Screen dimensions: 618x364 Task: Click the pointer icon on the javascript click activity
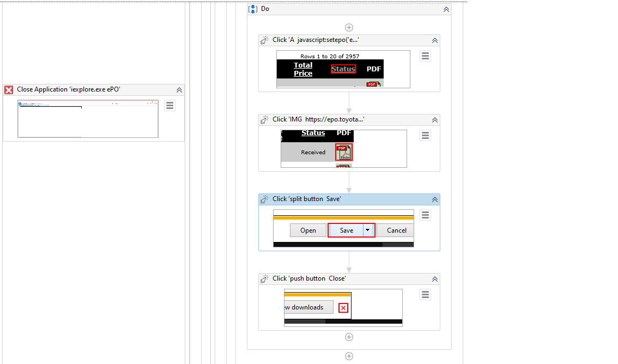click(x=264, y=39)
